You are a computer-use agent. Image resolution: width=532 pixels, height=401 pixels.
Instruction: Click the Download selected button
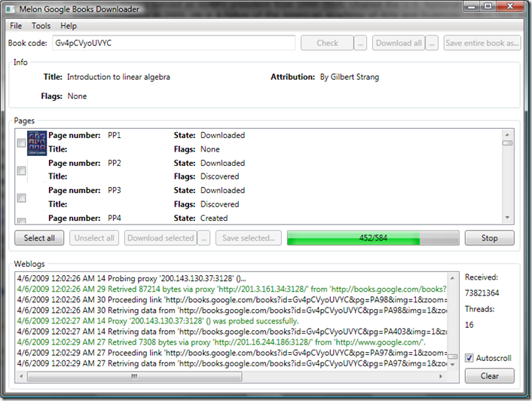161,238
